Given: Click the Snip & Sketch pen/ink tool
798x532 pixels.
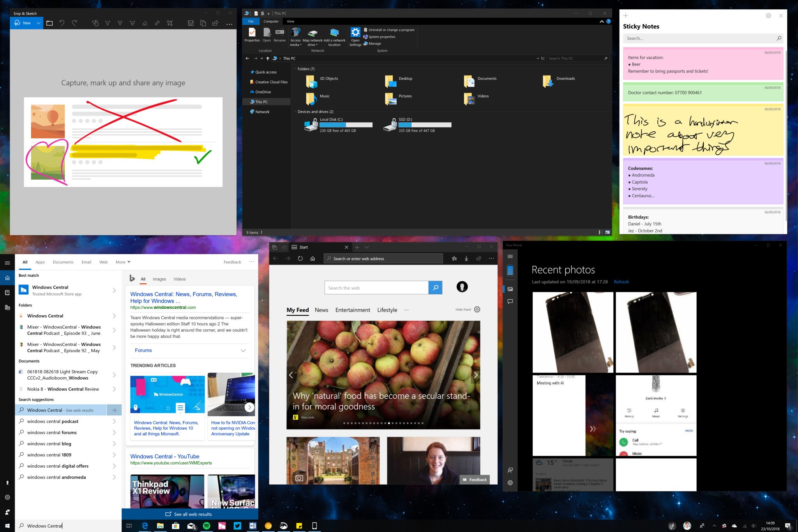Looking at the screenshot, I should (109, 23).
